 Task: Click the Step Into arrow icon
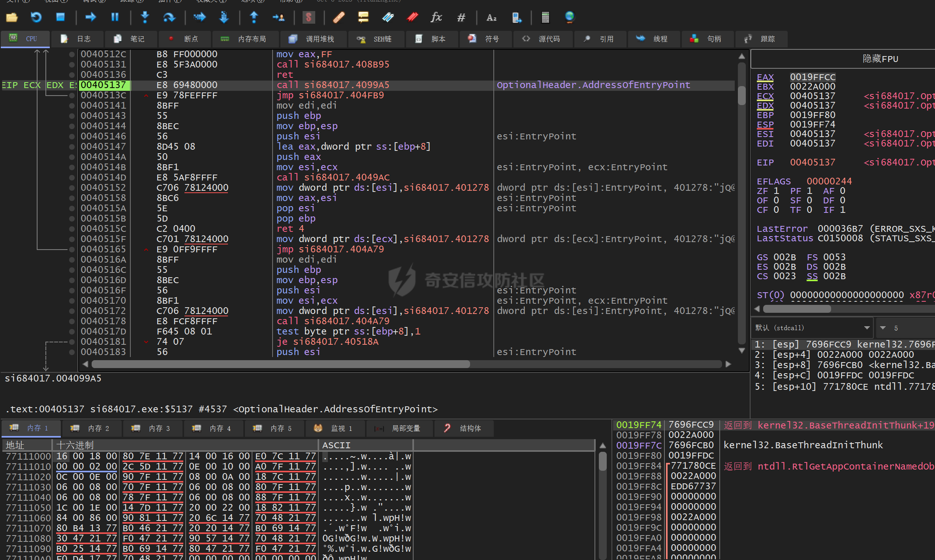145,17
